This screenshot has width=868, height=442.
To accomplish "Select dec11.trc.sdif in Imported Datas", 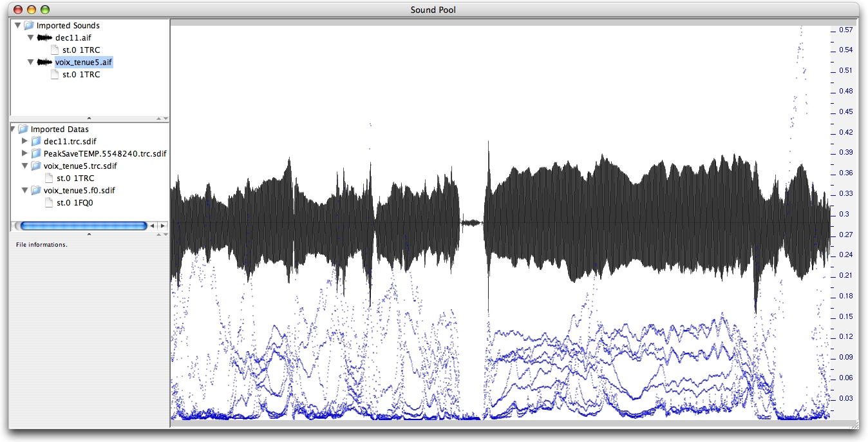I will 70,142.
